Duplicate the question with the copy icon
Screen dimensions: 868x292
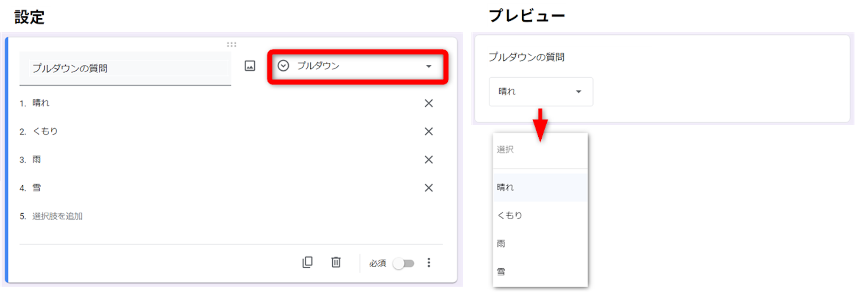pyautogui.click(x=307, y=262)
